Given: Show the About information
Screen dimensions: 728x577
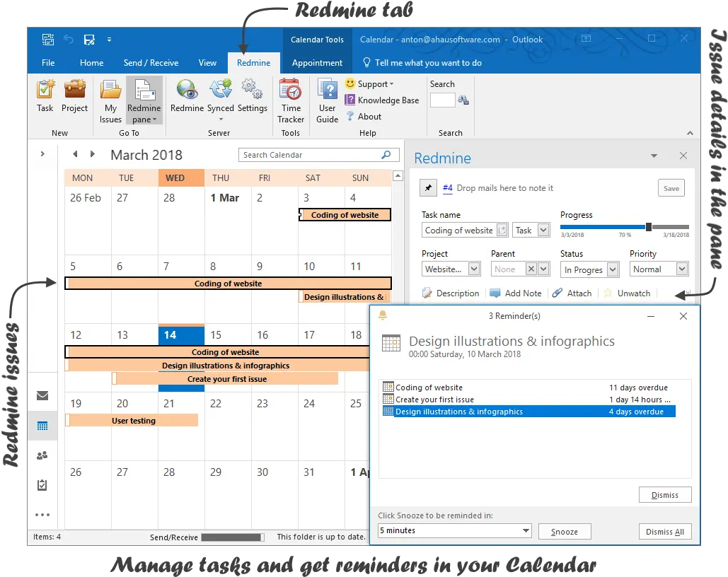Looking at the screenshot, I should [364, 117].
